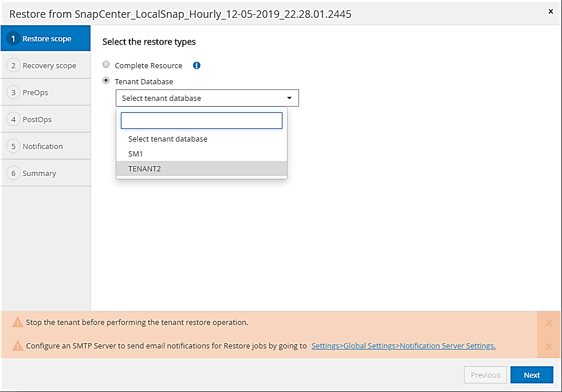Click the Next button
The width and height of the screenshot is (562, 392).
click(532, 375)
